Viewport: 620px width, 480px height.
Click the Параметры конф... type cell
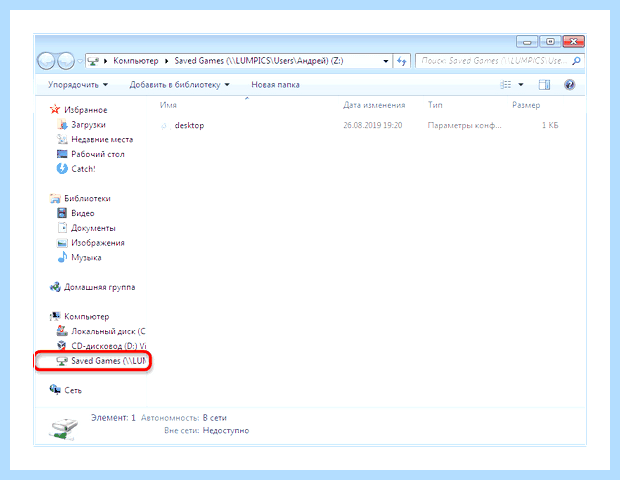[464, 125]
